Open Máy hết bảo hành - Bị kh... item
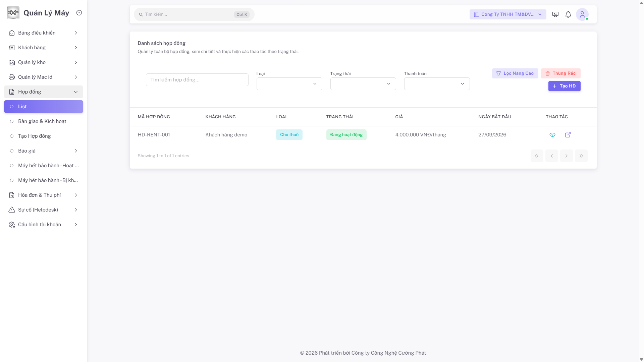This screenshot has width=644, height=362. pos(44,180)
